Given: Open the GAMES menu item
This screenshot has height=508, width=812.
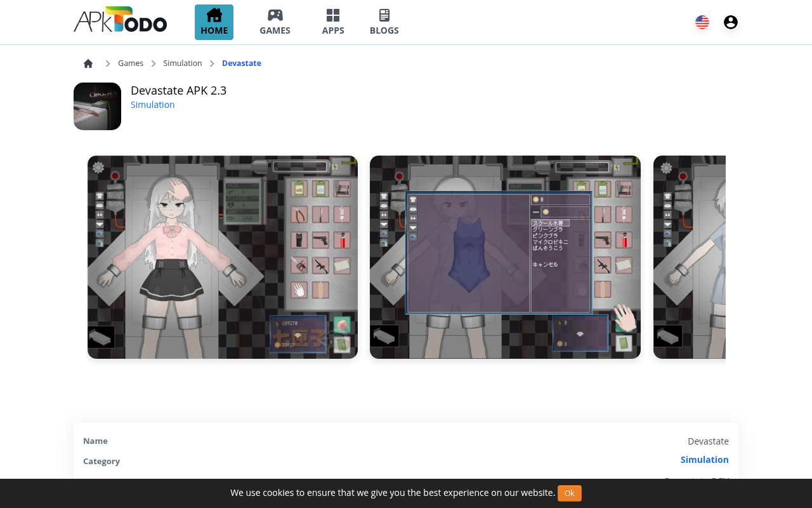Looking at the screenshot, I should click(x=275, y=22).
